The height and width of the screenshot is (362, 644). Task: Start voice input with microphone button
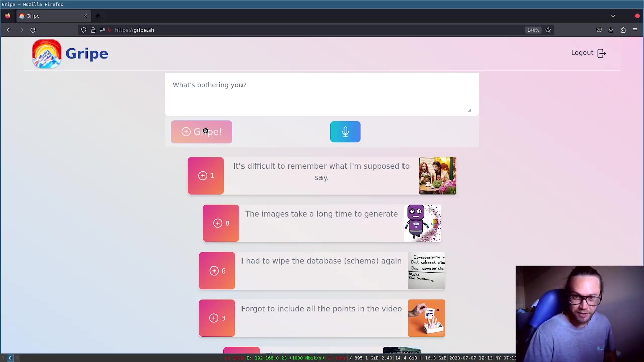click(345, 132)
